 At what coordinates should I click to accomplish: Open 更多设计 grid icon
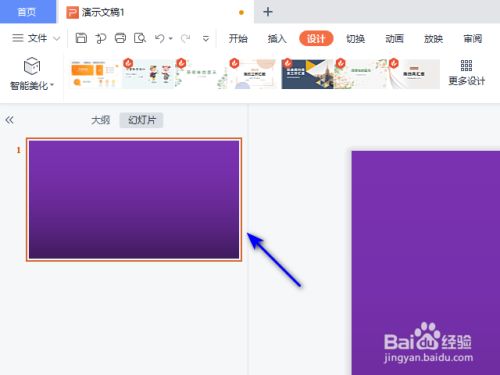click(466, 66)
